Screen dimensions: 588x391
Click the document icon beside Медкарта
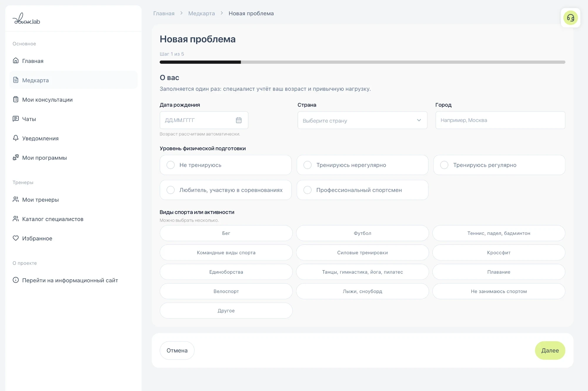(x=16, y=80)
